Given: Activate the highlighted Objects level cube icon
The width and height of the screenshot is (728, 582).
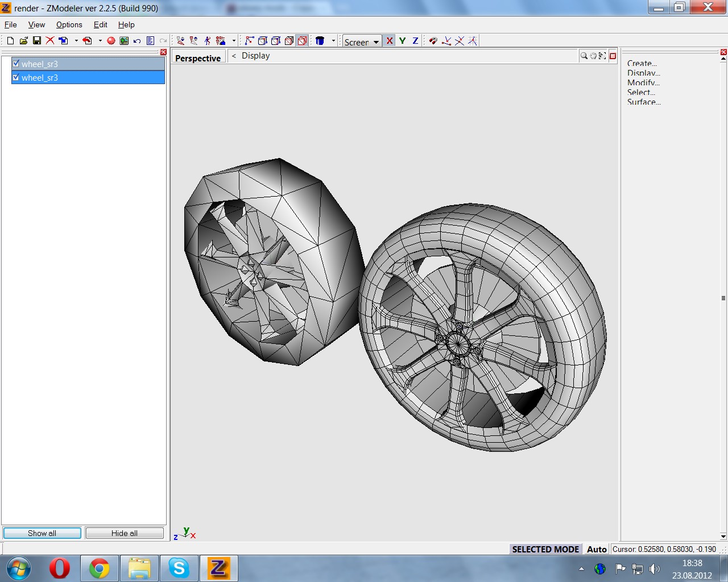Looking at the screenshot, I should 302,40.
